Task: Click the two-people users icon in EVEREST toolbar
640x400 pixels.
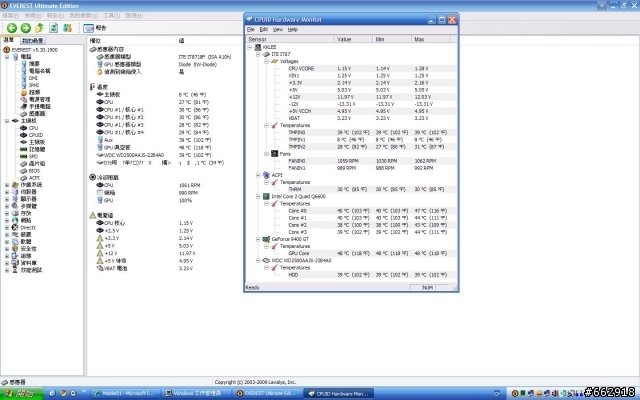Action: click(x=67, y=28)
